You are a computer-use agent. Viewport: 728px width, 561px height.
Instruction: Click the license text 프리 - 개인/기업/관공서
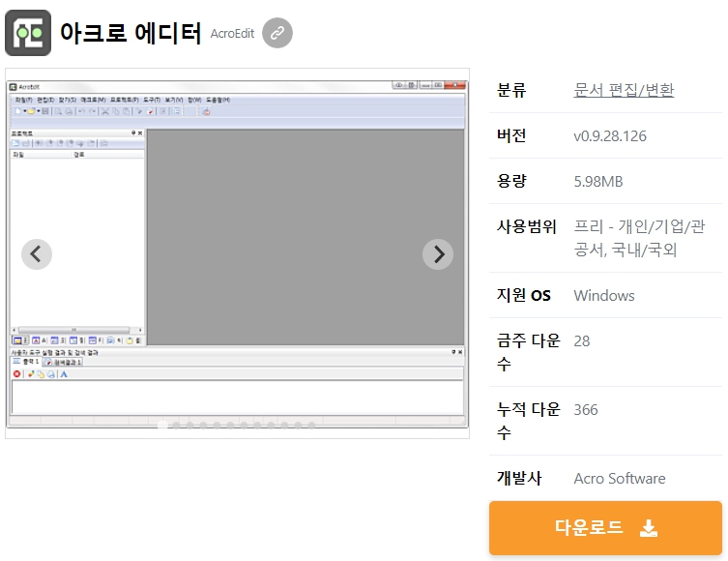639,238
